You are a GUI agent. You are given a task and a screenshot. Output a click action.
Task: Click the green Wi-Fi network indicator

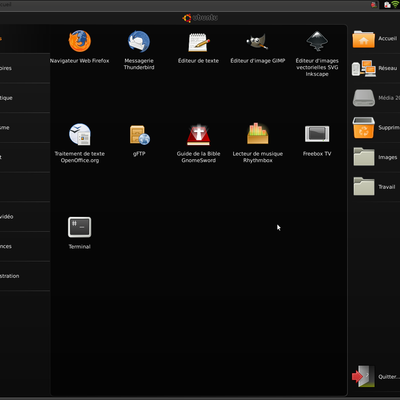(395, 4)
